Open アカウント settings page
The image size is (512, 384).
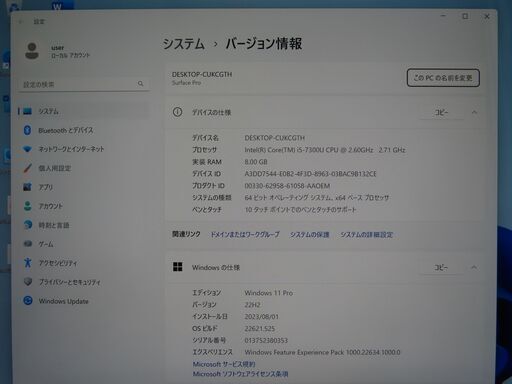point(83,206)
